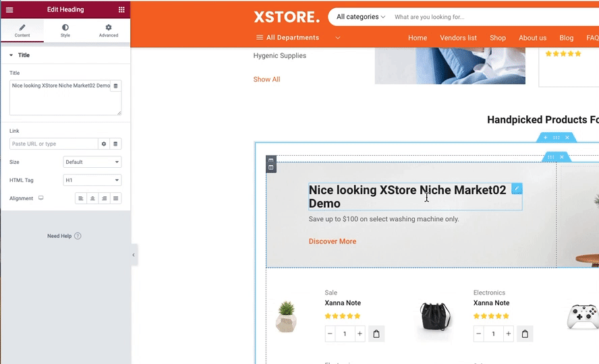
Task: Increase quantity for Sale Xanna Note
Action: pyautogui.click(x=360, y=334)
